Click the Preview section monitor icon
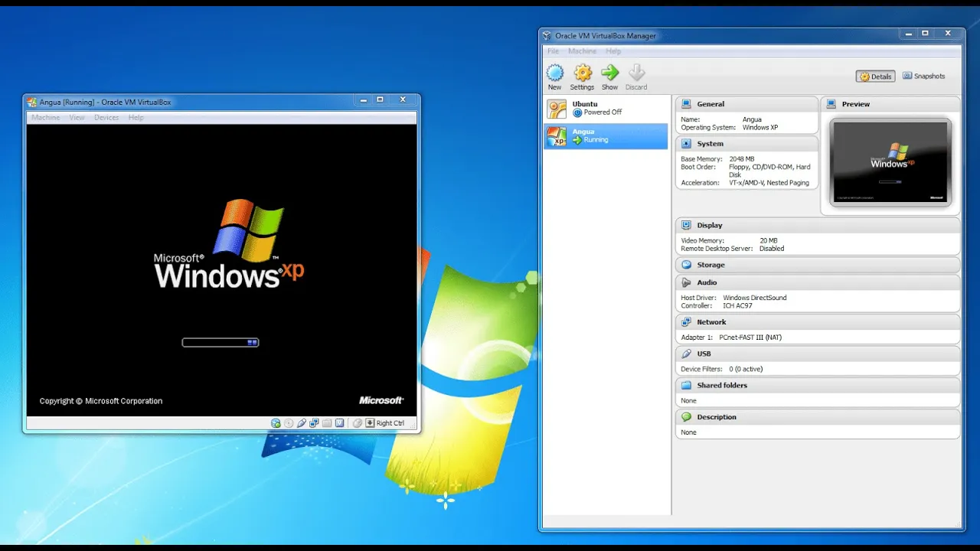The height and width of the screenshot is (551, 980). (x=831, y=104)
